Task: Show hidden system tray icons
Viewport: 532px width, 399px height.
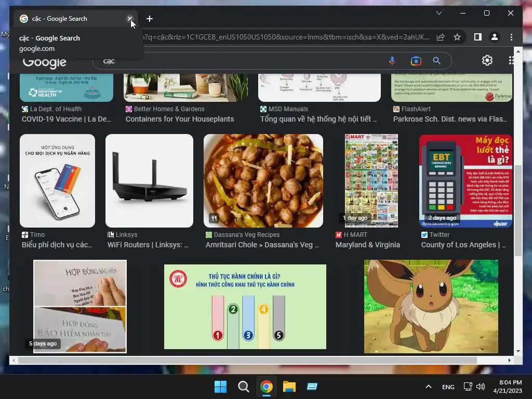Action: [x=429, y=387]
